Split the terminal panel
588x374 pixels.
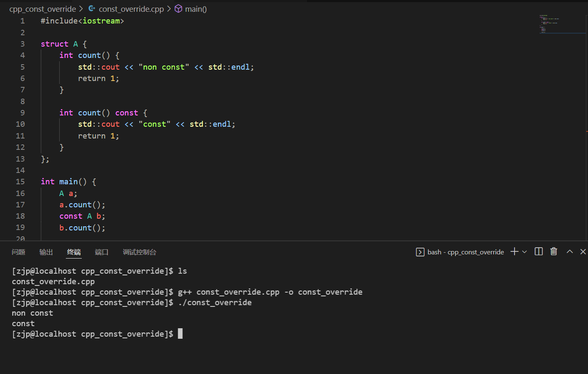pyautogui.click(x=539, y=251)
